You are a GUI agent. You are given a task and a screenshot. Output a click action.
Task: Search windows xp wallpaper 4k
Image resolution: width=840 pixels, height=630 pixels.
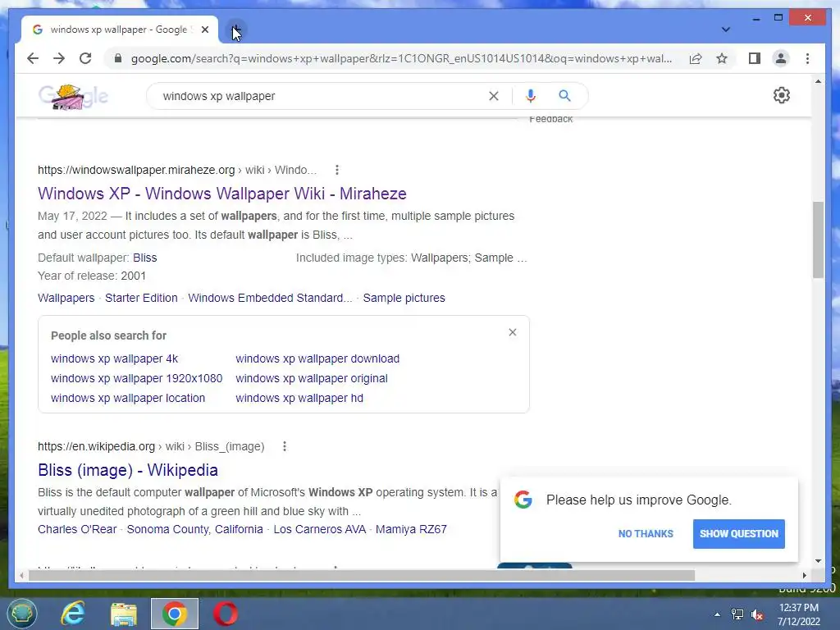point(114,358)
